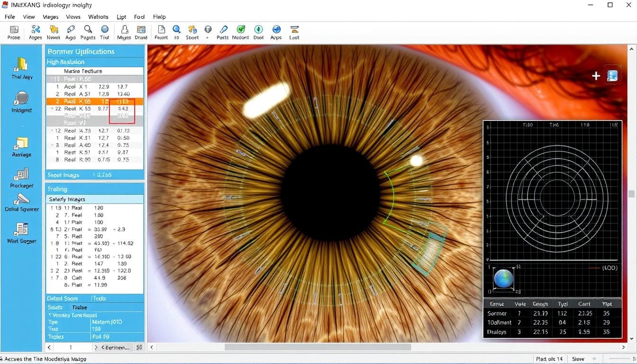
Task: Select the Dolnd Sovarer sidebar icon
Action: coord(21,201)
